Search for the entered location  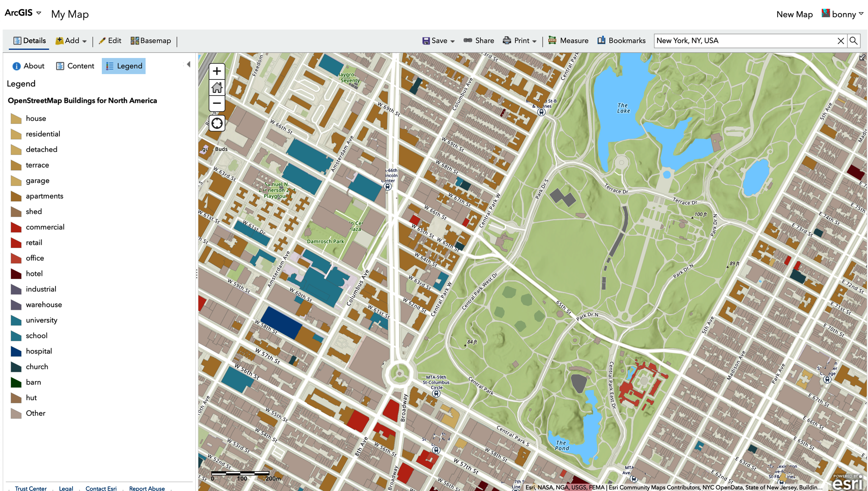click(853, 41)
